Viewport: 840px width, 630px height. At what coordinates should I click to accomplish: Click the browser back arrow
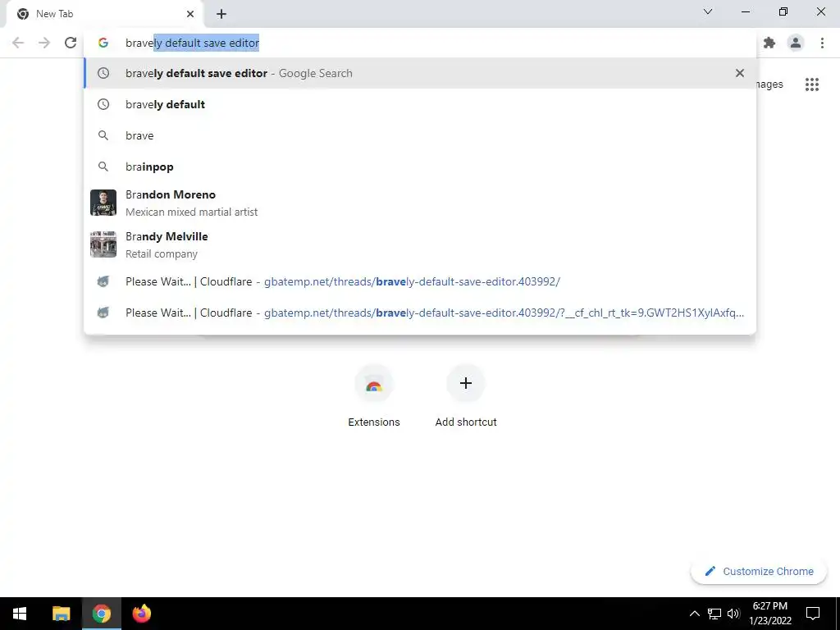pyautogui.click(x=18, y=43)
